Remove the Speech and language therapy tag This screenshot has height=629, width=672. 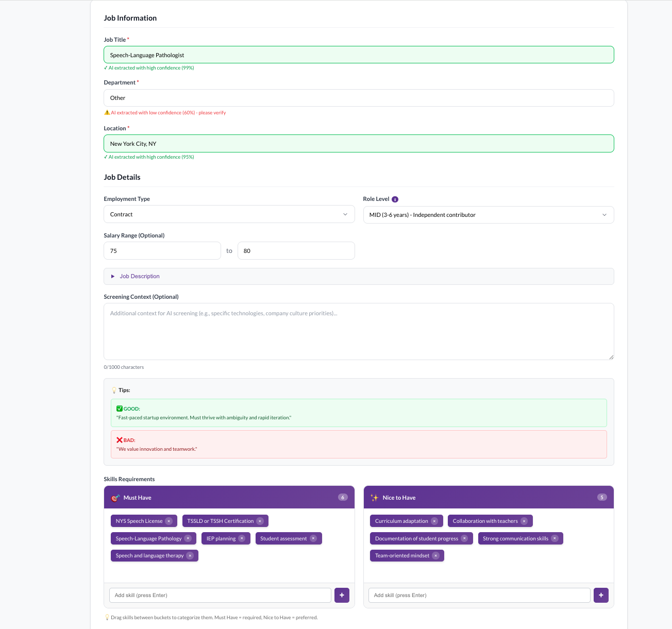[190, 556]
